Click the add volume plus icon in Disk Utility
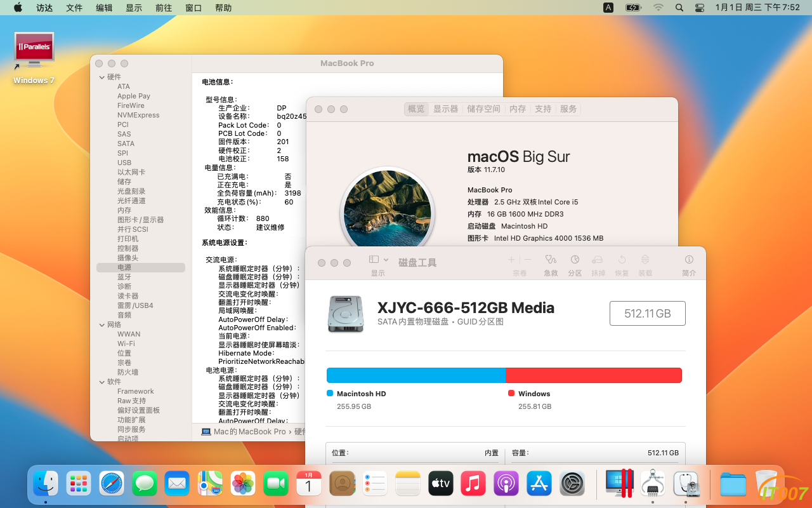The height and width of the screenshot is (508, 812). 511,260
